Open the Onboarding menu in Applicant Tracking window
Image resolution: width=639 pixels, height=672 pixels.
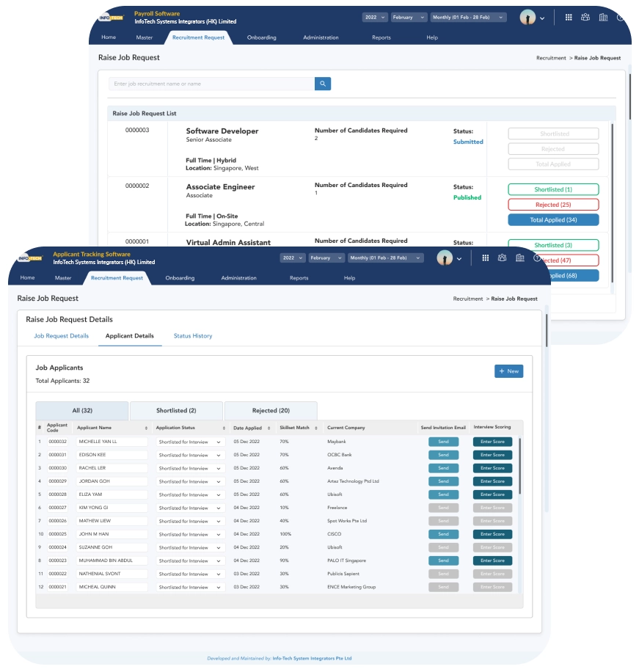[180, 278]
